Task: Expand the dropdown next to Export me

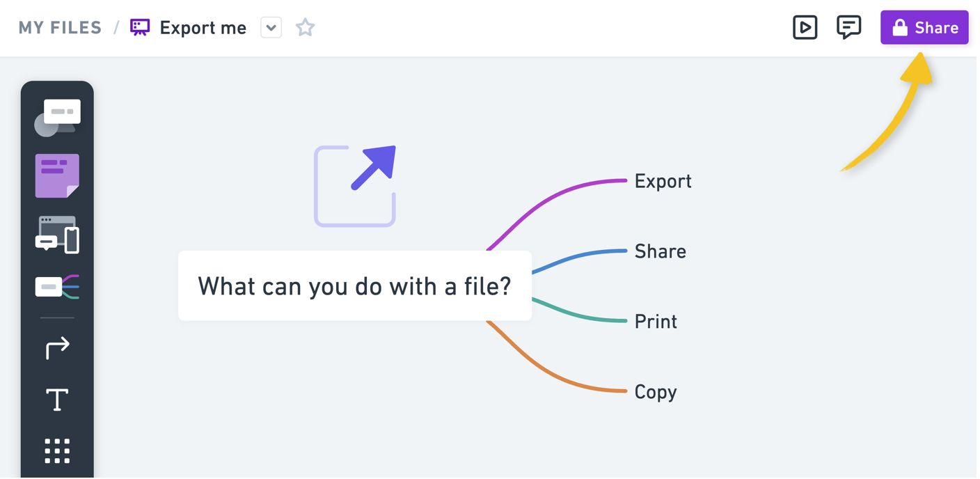Action: click(271, 28)
